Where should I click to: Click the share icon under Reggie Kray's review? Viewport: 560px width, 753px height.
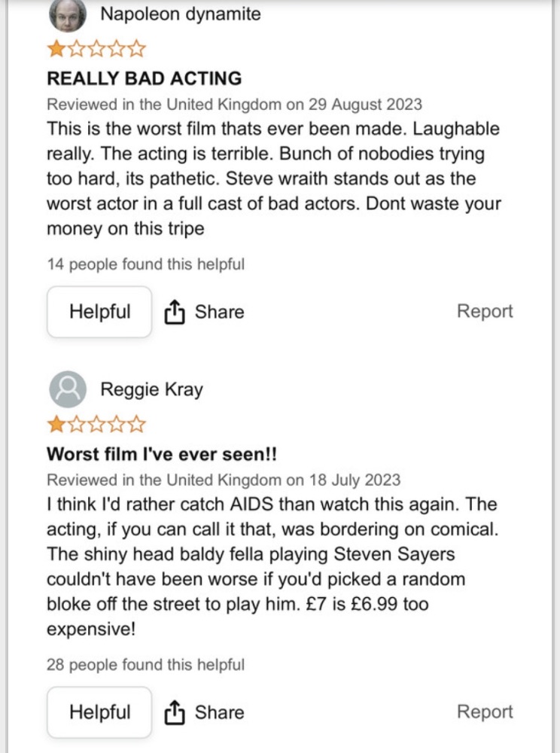174,712
